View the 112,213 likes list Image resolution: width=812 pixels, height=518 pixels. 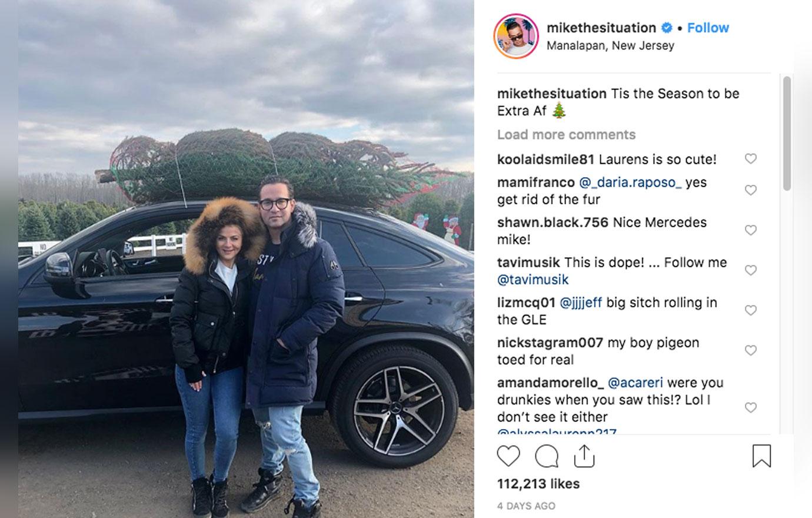(x=538, y=484)
